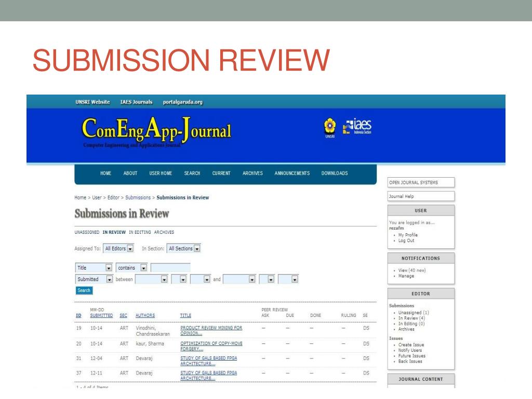Open the first dropdown after between
Screen dimensions: 532x399
click(x=151, y=279)
